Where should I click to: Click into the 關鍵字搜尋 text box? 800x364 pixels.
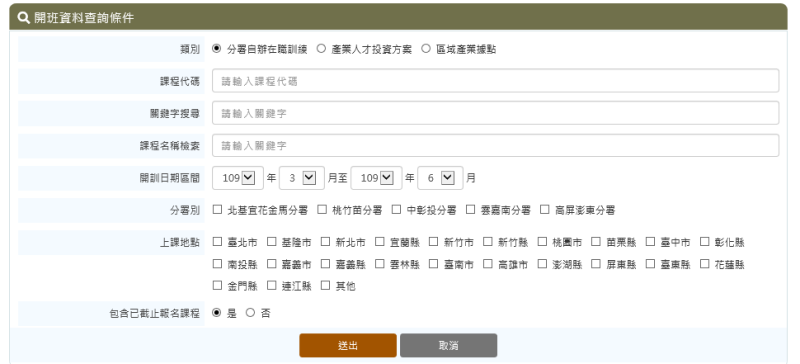click(x=495, y=113)
